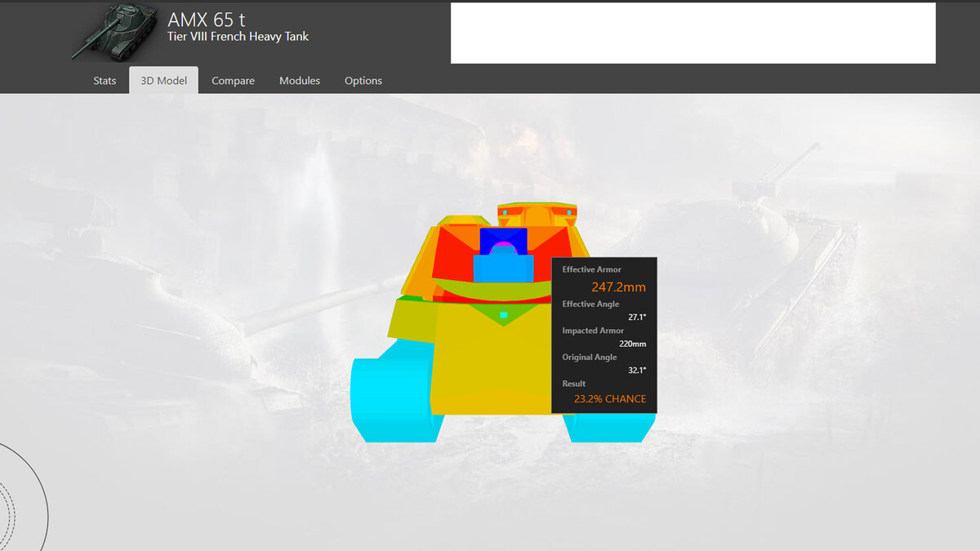Click the blue gun mantlet block
980x551 pixels.
tap(503, 269)
